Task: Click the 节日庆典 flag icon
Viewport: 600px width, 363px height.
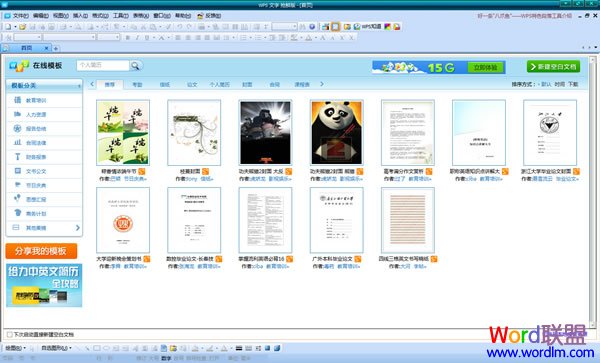Action: pyautogui.click(x=17, y=185)
